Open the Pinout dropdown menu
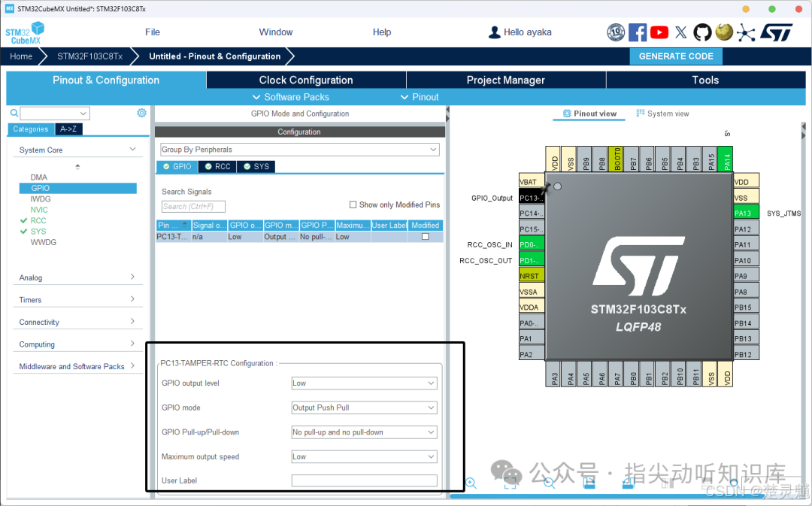This screenshot has height=506, width=812. pyautogui.click(x=420, y=97)
